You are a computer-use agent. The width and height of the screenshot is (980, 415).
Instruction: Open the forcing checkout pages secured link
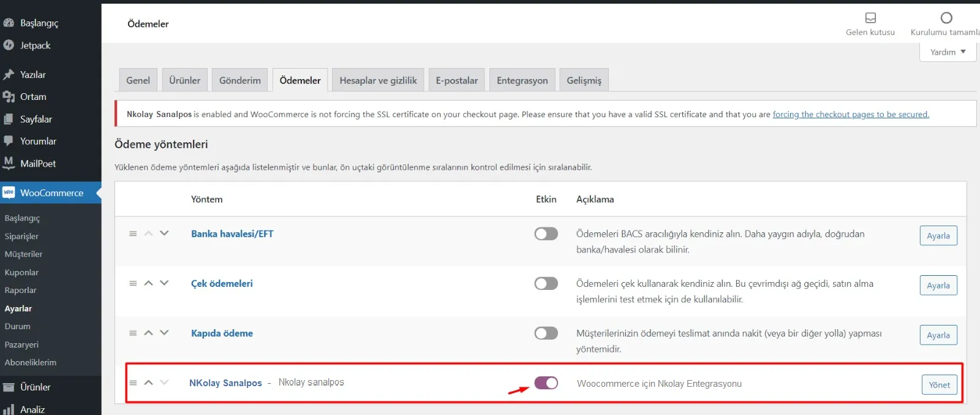pos(850,114)
